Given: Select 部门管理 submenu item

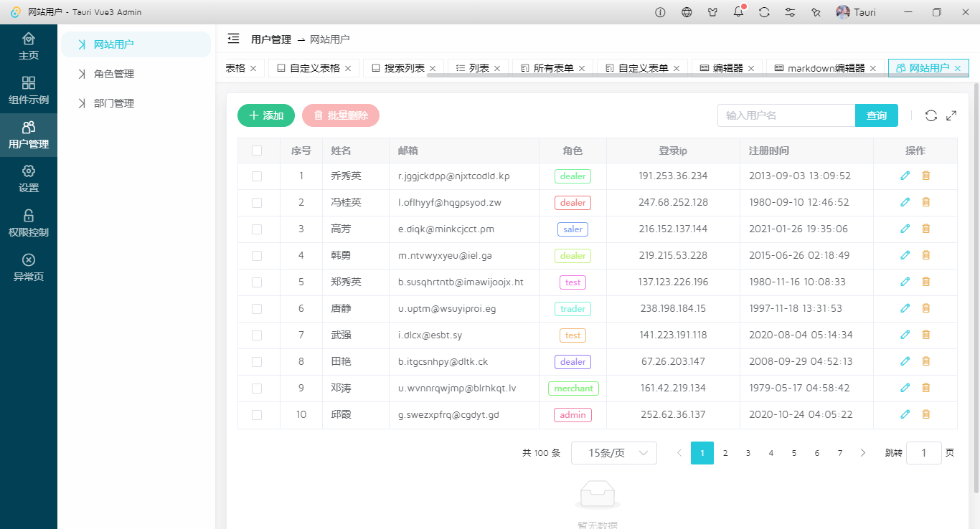Looking at the screenshot, I should coord(136,103).
